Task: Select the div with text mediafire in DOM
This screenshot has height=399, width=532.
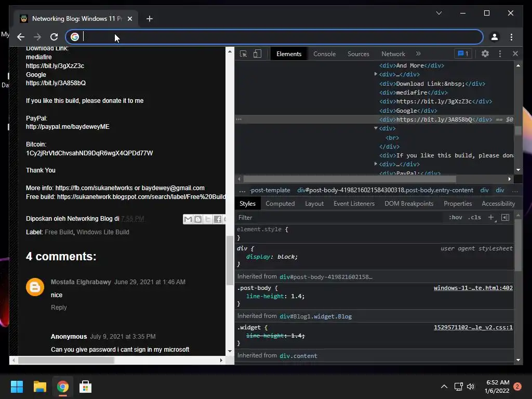Action: point(413,92)
